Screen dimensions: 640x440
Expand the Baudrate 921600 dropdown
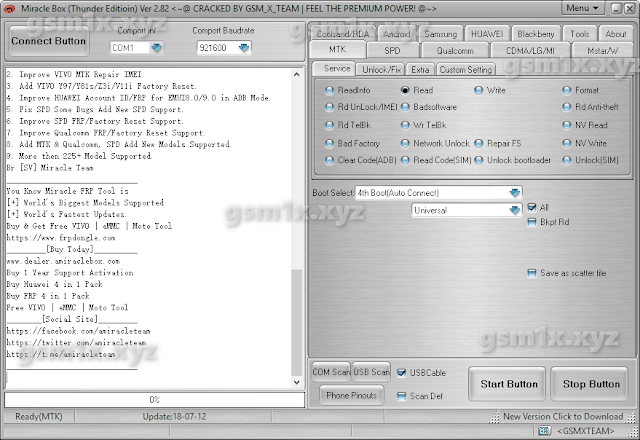tap(244, 48)
